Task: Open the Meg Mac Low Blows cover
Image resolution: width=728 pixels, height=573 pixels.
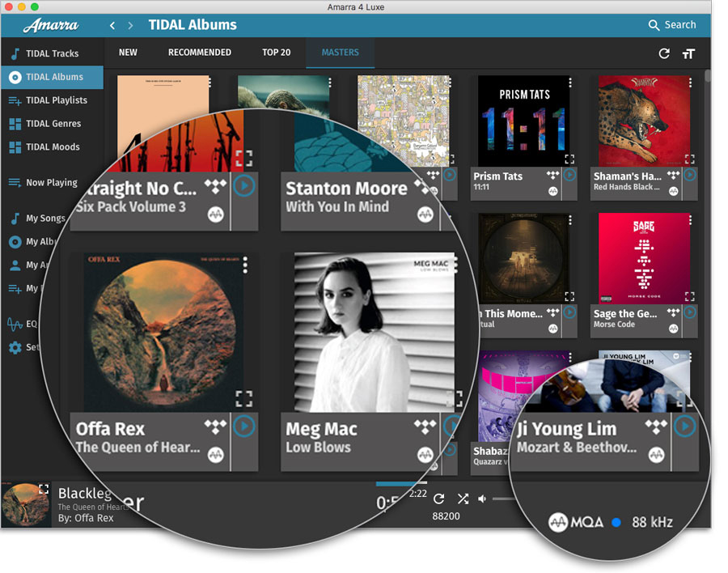Action: pos(375,333)
